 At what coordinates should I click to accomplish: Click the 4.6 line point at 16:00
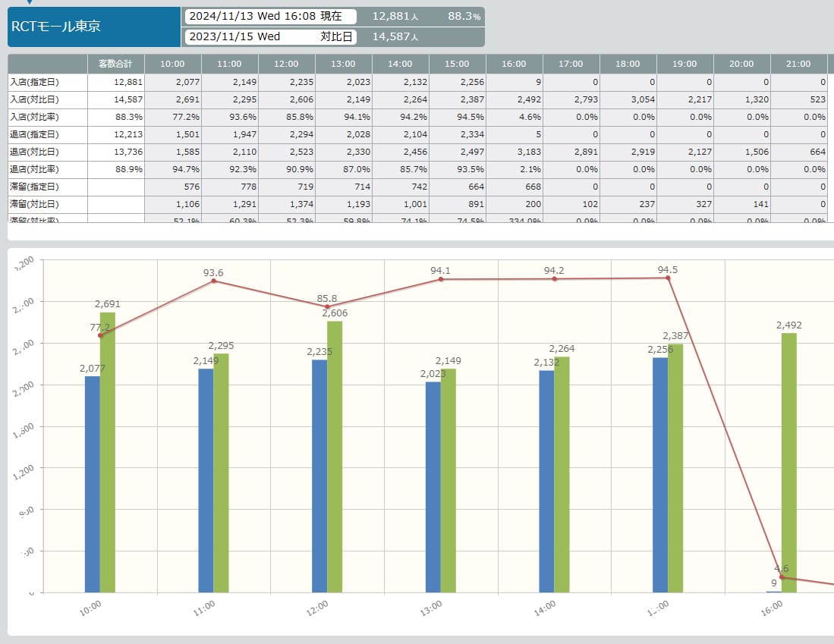click(782, 577)
